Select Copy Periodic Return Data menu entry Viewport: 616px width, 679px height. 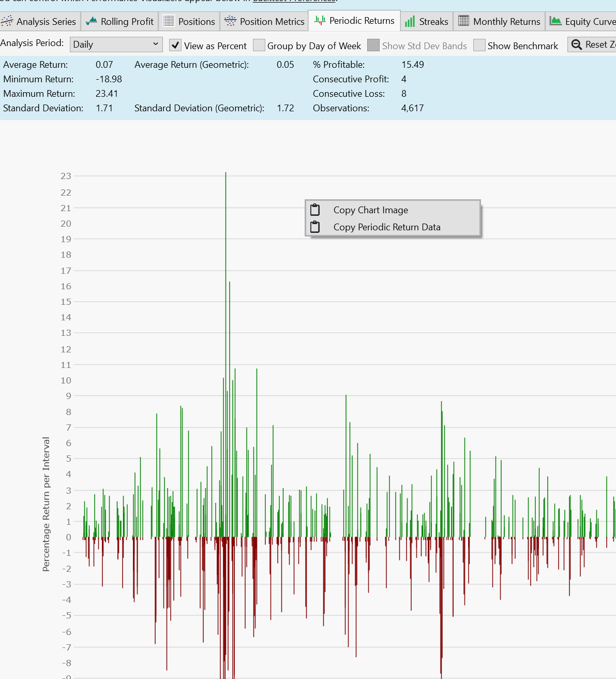(386, 227)
